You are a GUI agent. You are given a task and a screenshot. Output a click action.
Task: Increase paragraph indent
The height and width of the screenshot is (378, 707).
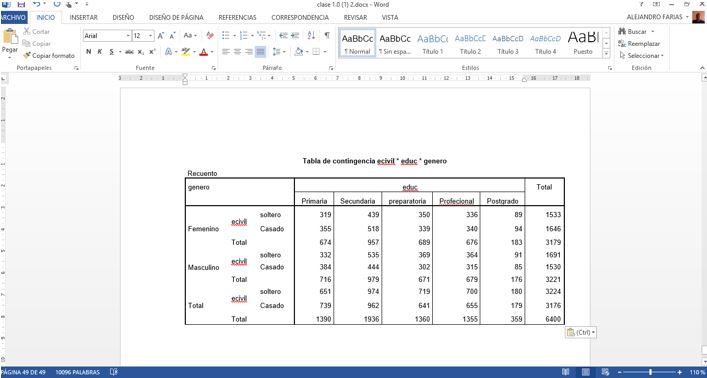pos(295,36)
